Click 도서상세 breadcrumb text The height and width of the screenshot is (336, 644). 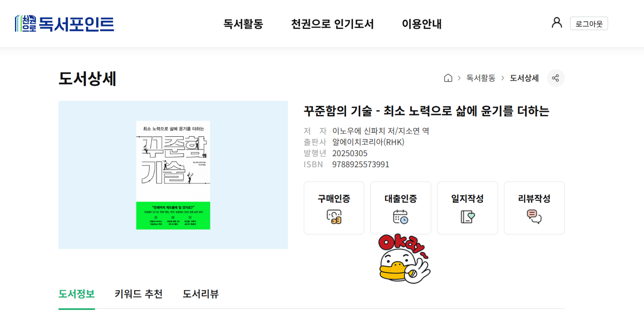[524, 78]
